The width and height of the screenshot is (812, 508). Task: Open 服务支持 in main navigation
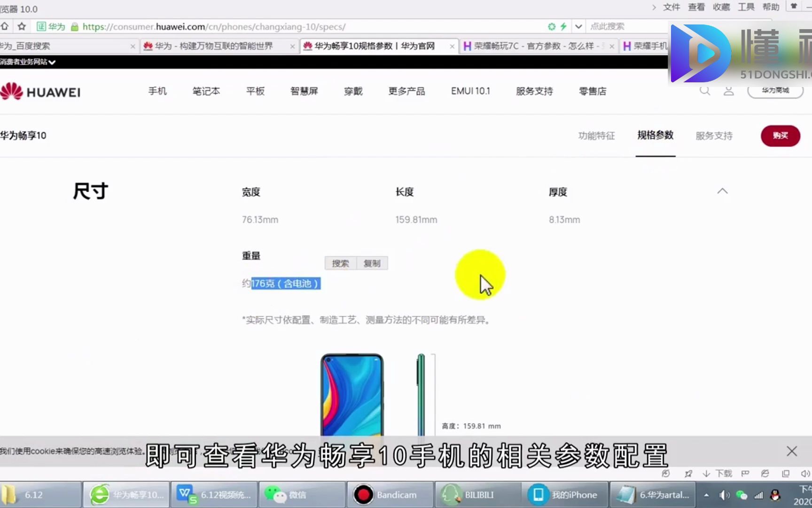click(534, 91)
